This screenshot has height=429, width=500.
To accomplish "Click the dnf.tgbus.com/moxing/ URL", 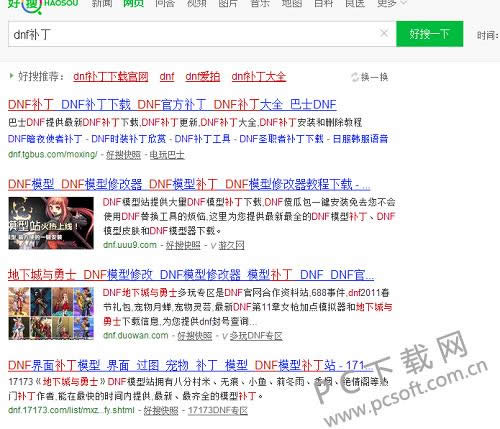I will [53, 155].
